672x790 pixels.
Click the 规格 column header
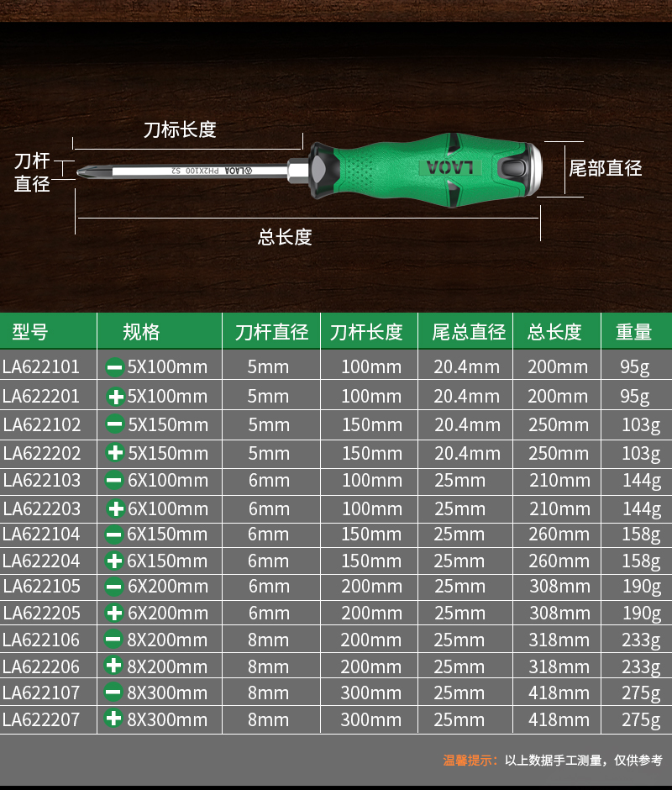[x=141, y=332]
